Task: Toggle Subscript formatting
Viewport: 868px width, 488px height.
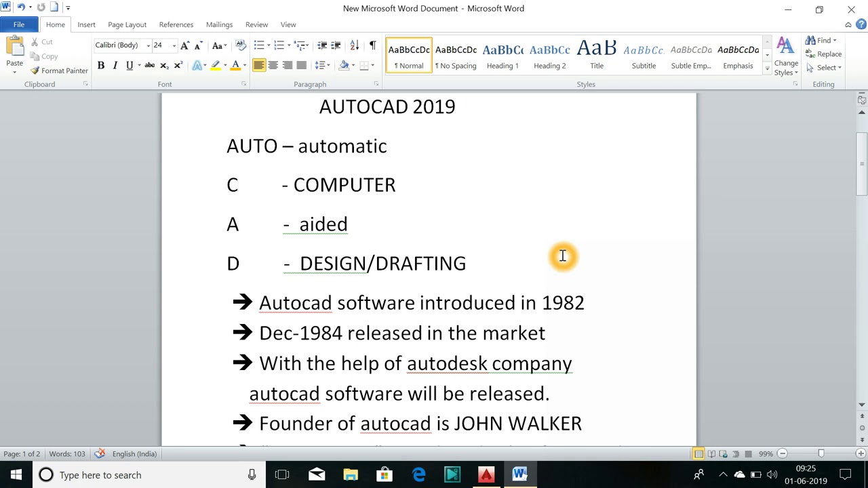Action: point(164,65)
